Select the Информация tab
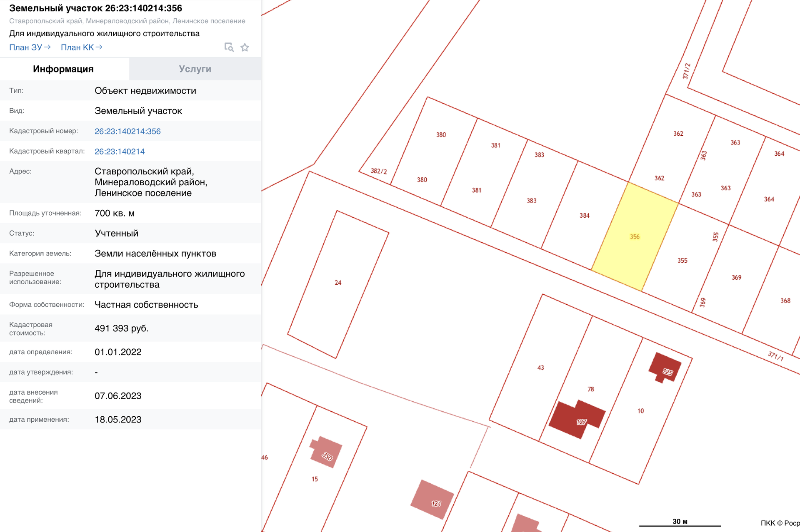Screen dimensions: 800x532 click(63, 69)
